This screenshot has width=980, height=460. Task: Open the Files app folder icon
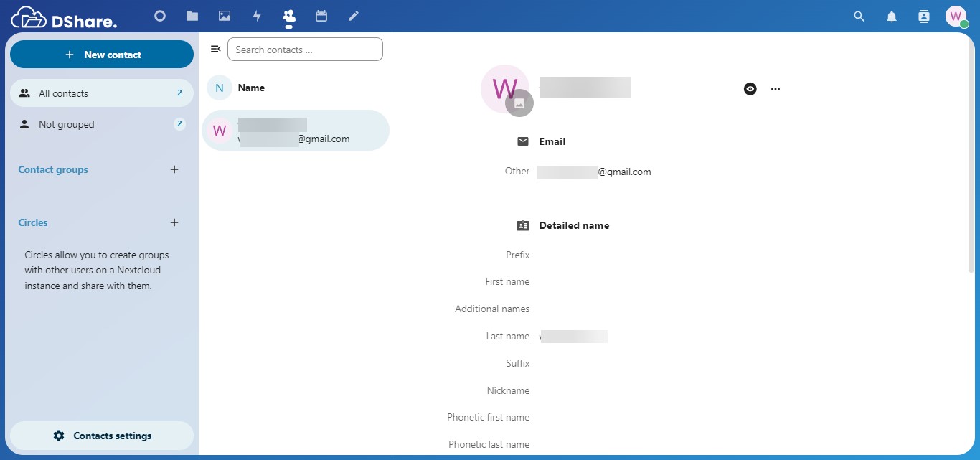pos(192,16)
